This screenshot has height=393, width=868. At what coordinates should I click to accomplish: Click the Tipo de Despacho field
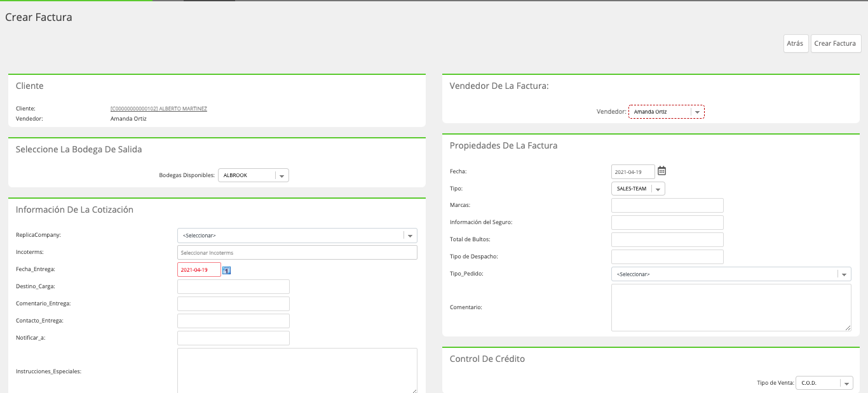667,256
